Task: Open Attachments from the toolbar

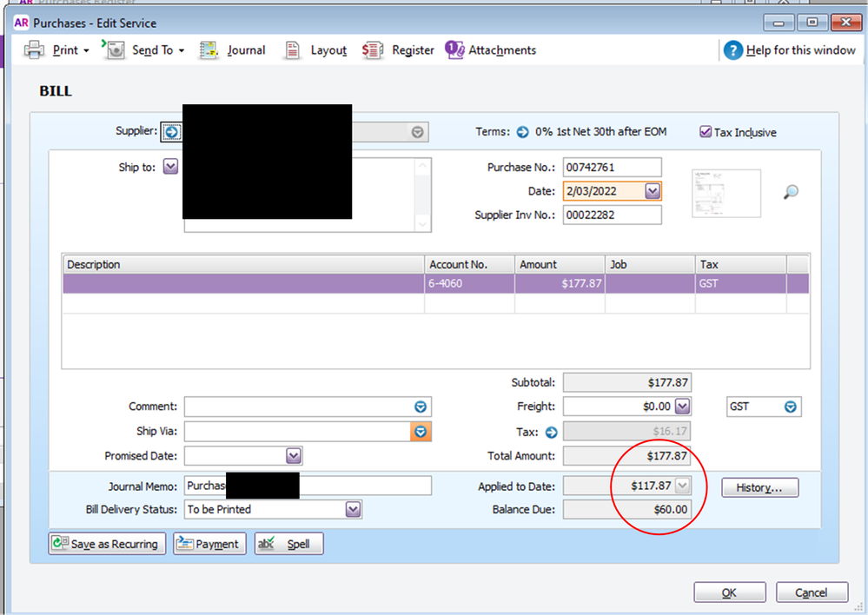Action: click(454, 50)
